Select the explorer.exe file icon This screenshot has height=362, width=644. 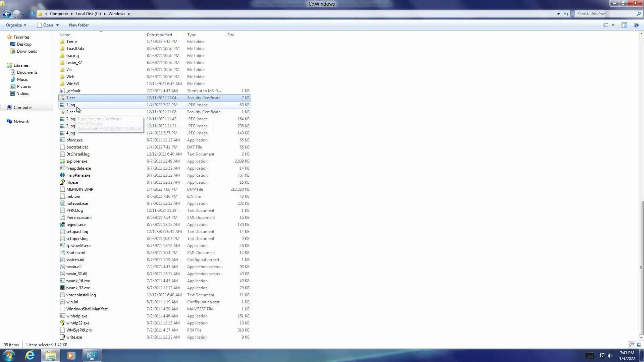coord(62,161)
